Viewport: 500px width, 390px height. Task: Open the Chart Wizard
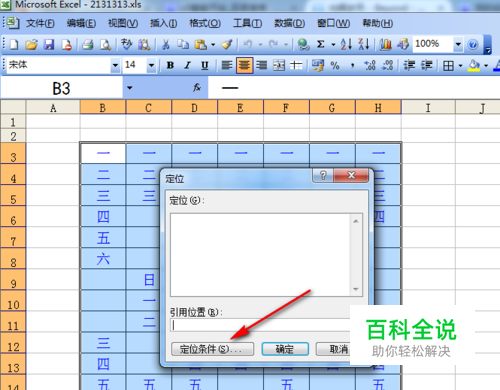385,44
